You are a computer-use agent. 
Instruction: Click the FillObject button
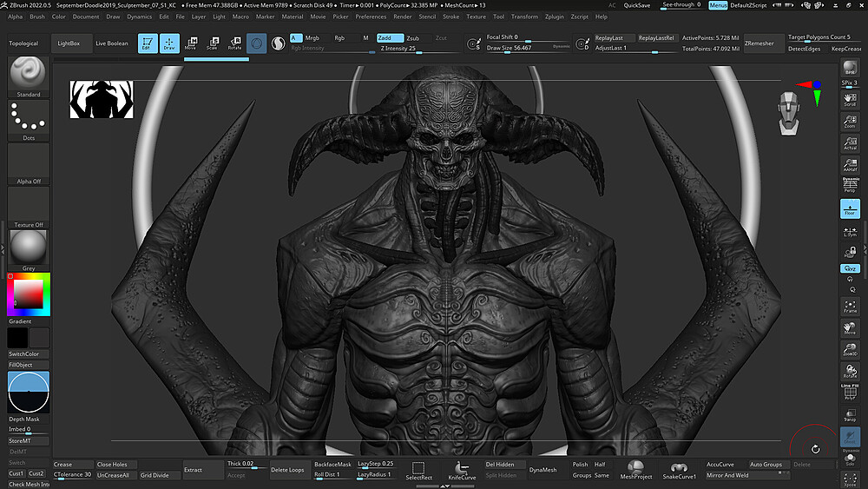29,365
